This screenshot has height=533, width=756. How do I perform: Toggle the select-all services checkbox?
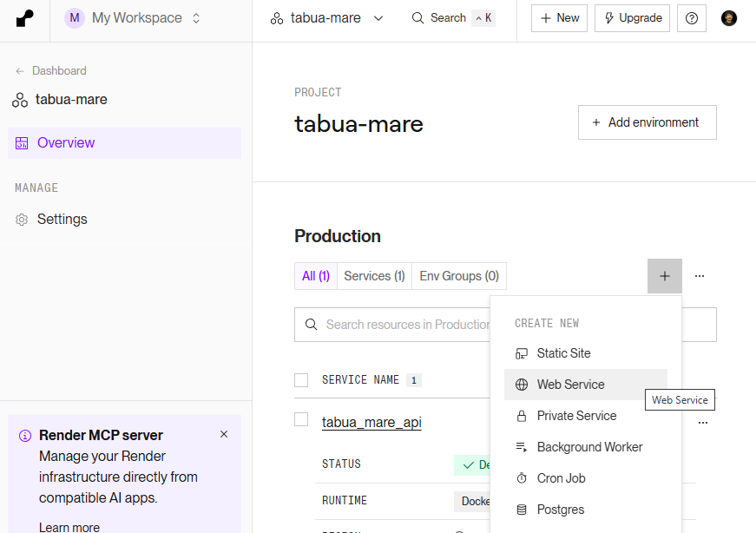click(x=301, y=380)
